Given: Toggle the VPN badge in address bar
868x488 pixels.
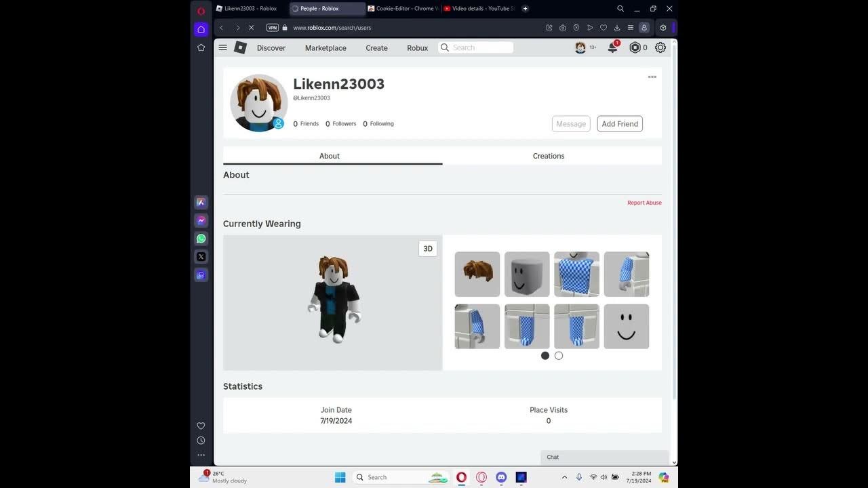Looking at the screenshot, I should pyautogui.click(x=273, y=28).
